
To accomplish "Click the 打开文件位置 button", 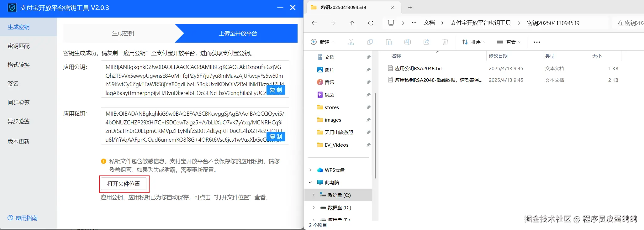I will (x=124, y=184).
